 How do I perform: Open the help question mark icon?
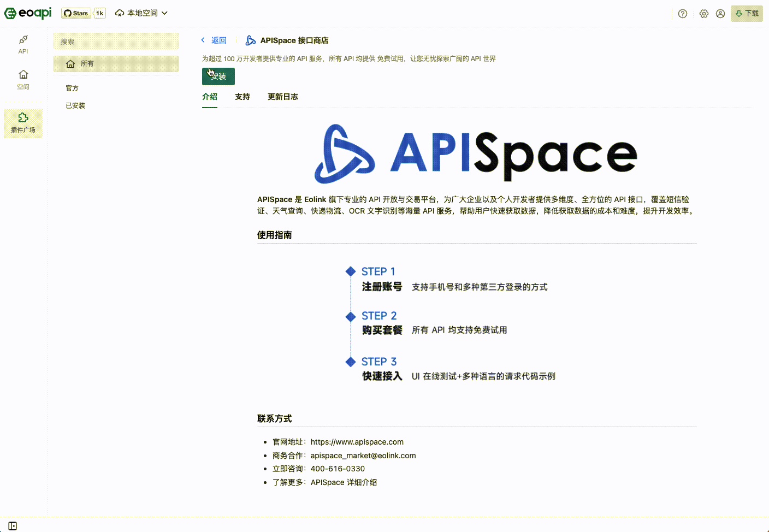tap(682, 13)
